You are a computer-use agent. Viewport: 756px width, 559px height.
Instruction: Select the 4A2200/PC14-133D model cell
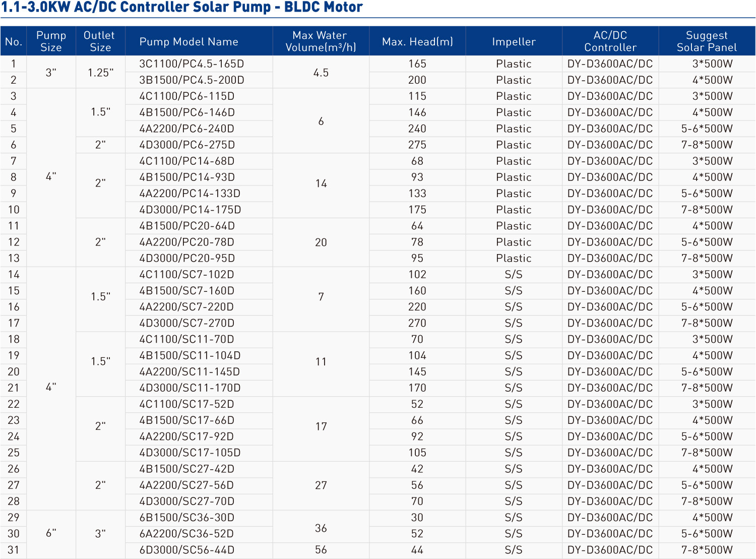click(190, 194)
